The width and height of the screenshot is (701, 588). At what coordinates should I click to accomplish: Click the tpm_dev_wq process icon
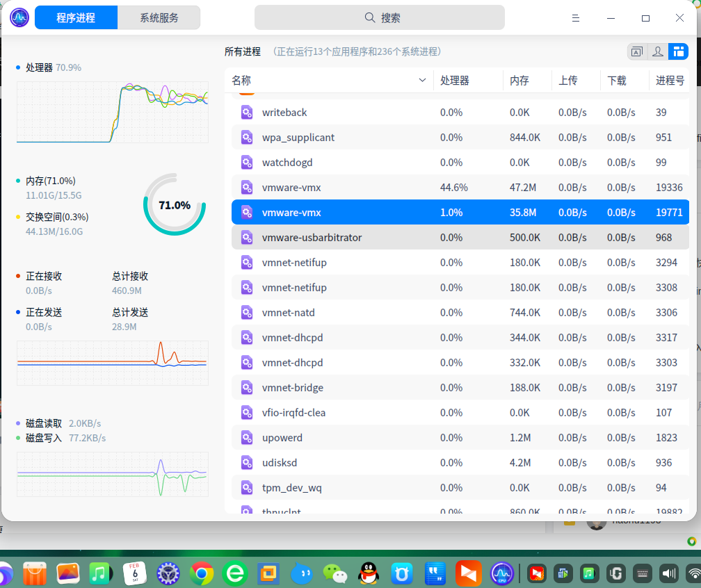(247, 488)
